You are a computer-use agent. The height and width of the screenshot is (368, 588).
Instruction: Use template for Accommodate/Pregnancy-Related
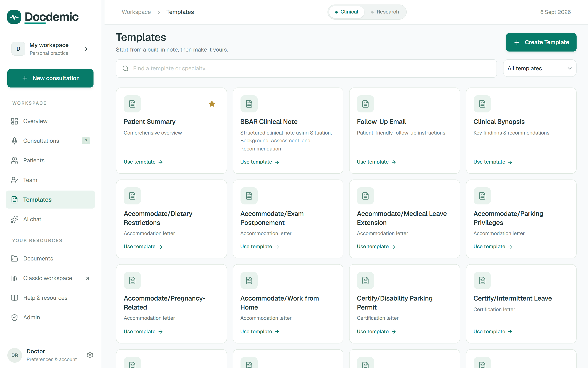click(x=143, y=331)
